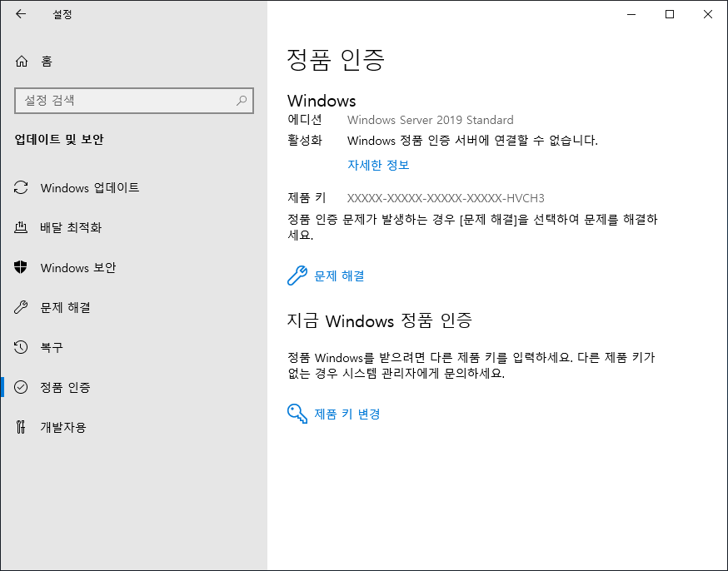Open the 자세한 정보 link
Image resolution: width=728 pixels, height=571 pixels.
(x=378, y=165)
